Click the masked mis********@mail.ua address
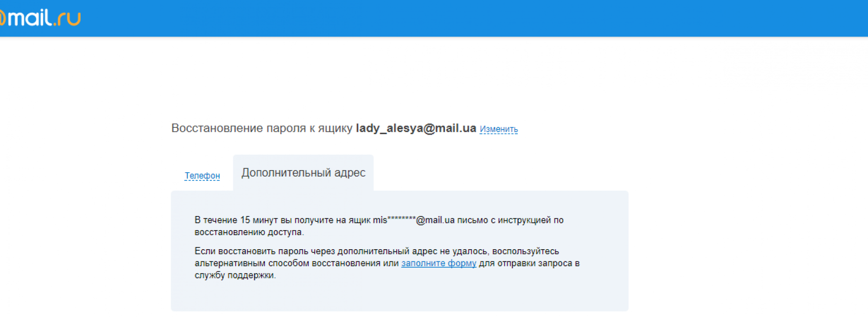The width and height of the screenshot is (868, 317). (414, 220)
